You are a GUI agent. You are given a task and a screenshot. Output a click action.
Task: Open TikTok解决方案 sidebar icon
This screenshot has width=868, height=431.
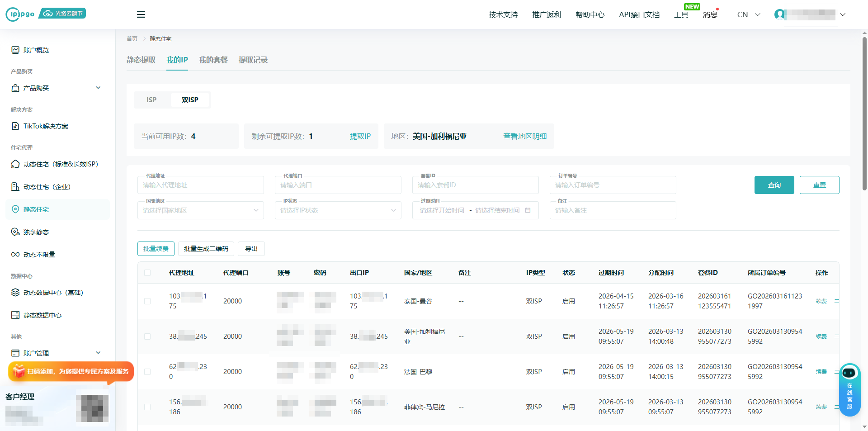coord(15,126)
